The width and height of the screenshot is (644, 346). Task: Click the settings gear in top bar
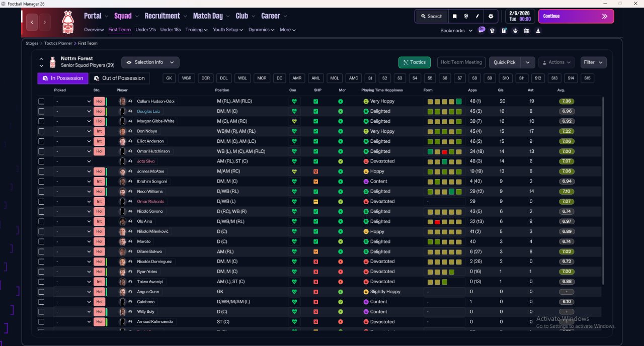[491, 16]
